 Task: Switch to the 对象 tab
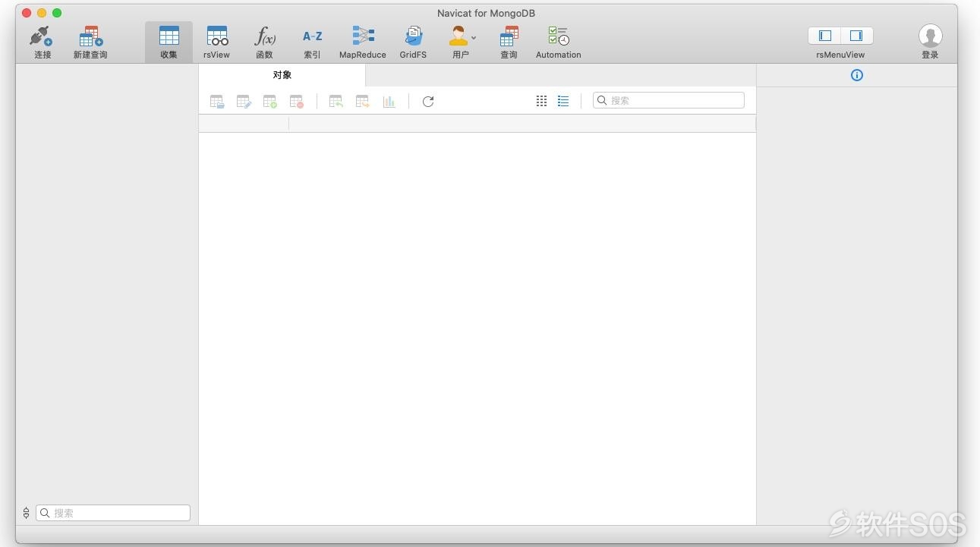click(282, 75)
